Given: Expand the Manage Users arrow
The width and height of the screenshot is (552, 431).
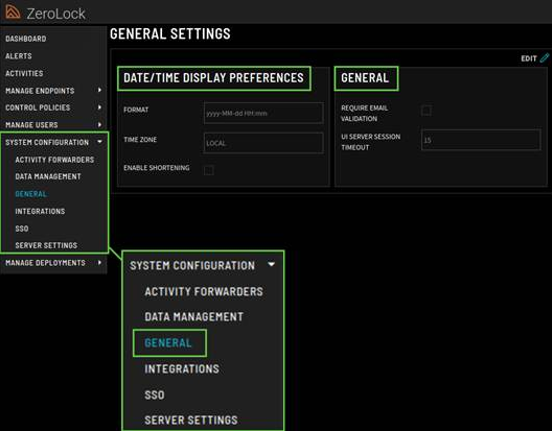Looking at the screenshot, I should [x=100, y=124].
